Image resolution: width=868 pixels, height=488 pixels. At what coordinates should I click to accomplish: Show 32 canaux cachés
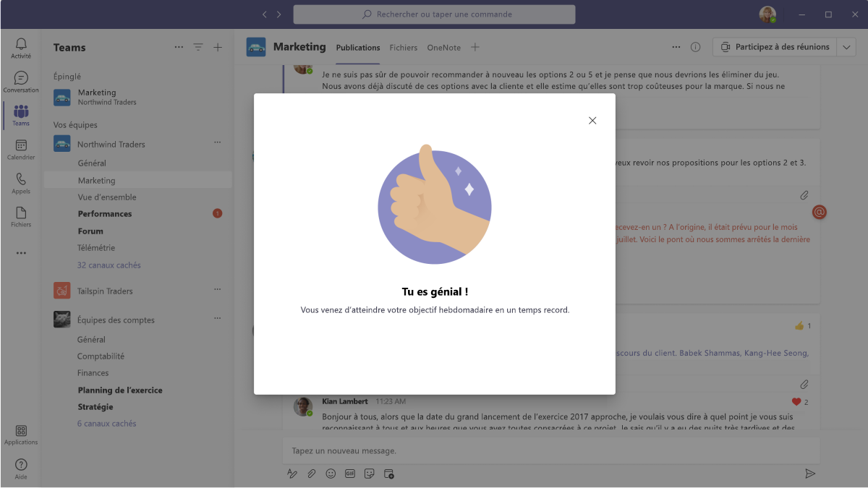point(109,265)
